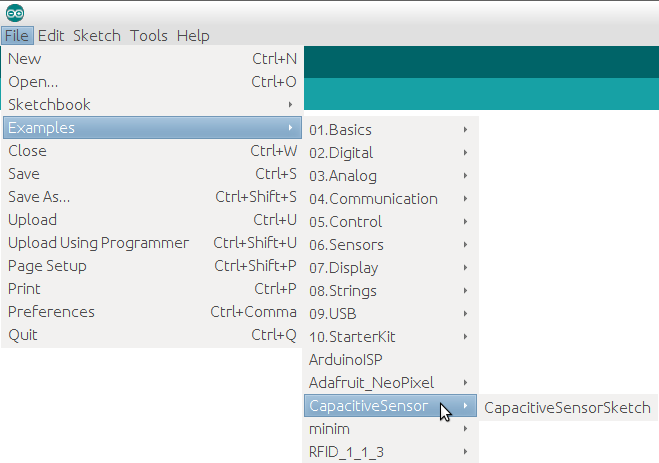Open the Sketch menu
Screen dimensions: 659x463
tap(97, 35)
